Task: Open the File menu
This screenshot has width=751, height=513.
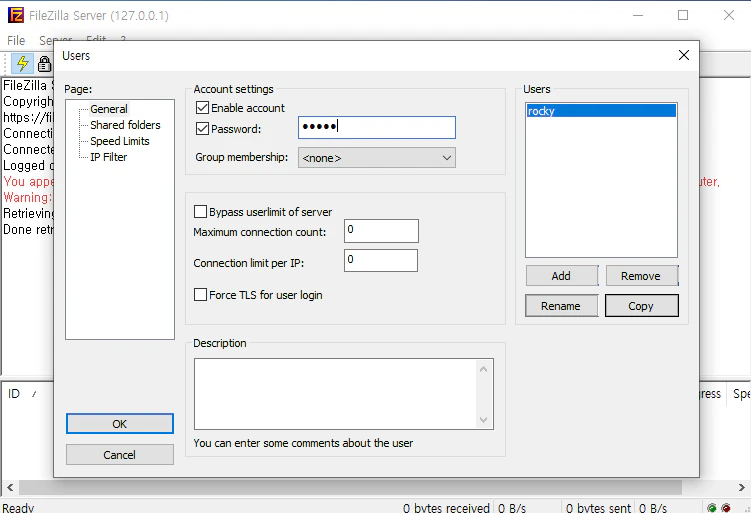Action: (16, 40)
